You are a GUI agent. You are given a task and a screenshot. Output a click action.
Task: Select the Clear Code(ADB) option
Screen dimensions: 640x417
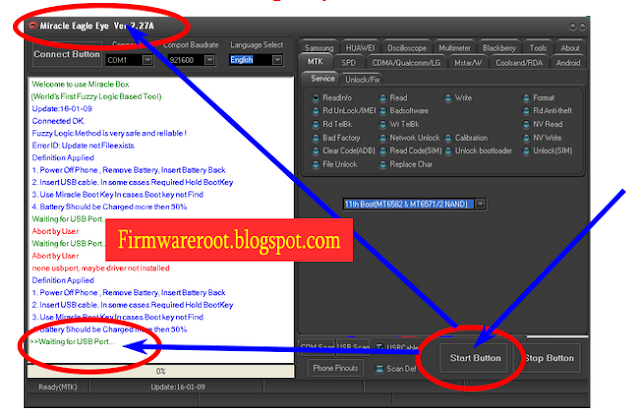tap(344, 151)
